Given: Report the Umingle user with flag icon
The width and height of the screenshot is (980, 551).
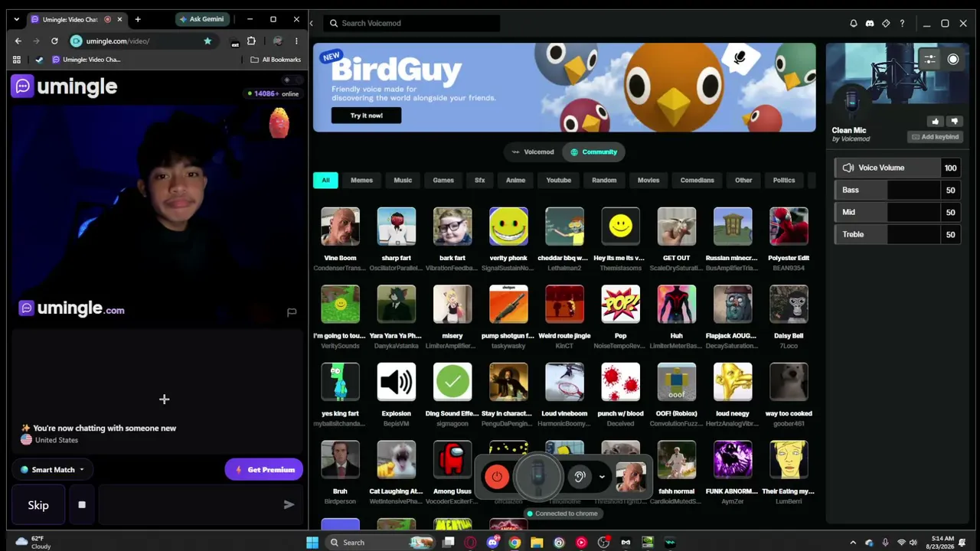Looking at the screenshot, I should pyautogui.click(x=292, y=312).
